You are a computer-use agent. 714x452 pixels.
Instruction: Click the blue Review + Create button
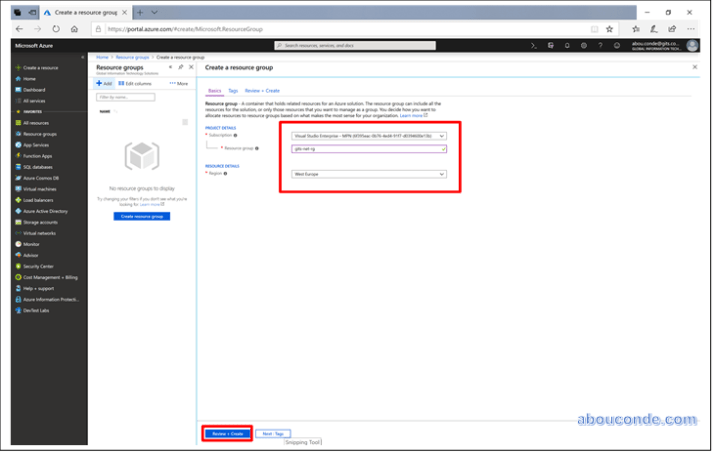coord(226,433)
